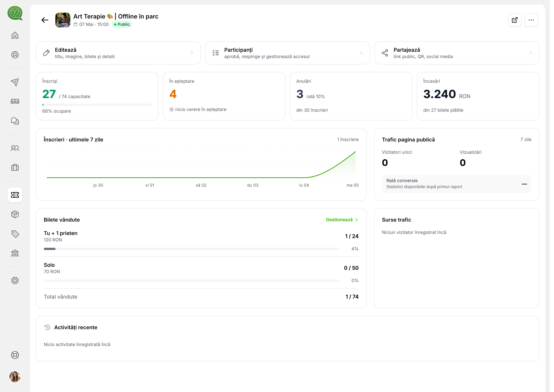
Task: Click the '1 / 24' ticket count
Action: (352, 236)
